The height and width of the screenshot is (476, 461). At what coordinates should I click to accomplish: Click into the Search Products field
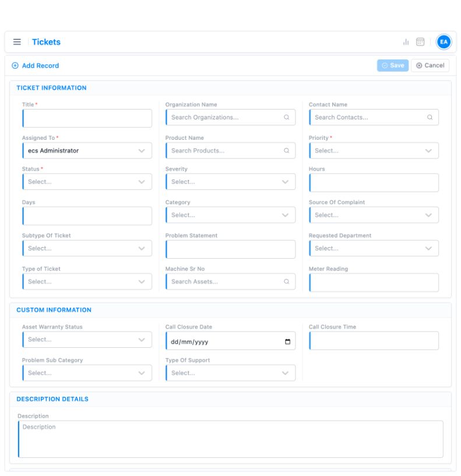[x=231, y=150]
